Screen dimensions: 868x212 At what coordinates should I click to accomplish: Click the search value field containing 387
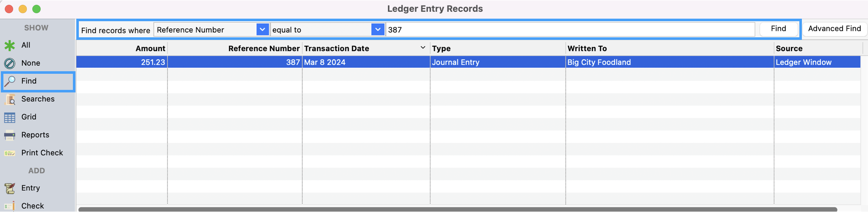tap(570, 30)
